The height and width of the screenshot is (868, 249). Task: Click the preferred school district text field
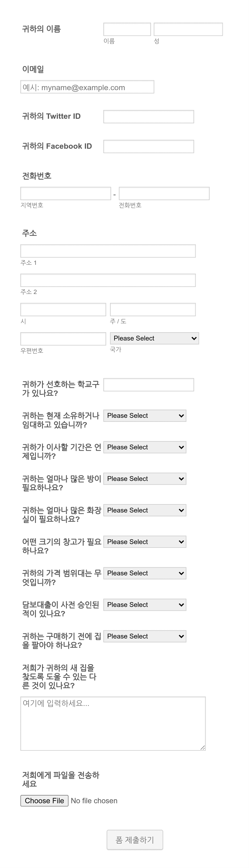tap(148, 385)
